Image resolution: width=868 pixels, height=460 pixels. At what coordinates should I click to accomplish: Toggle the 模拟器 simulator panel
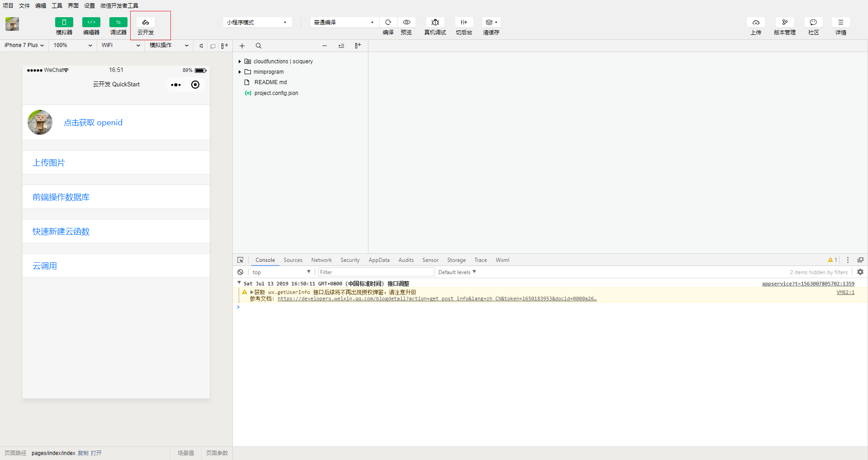pyautogui.click(x=64, y=23)
